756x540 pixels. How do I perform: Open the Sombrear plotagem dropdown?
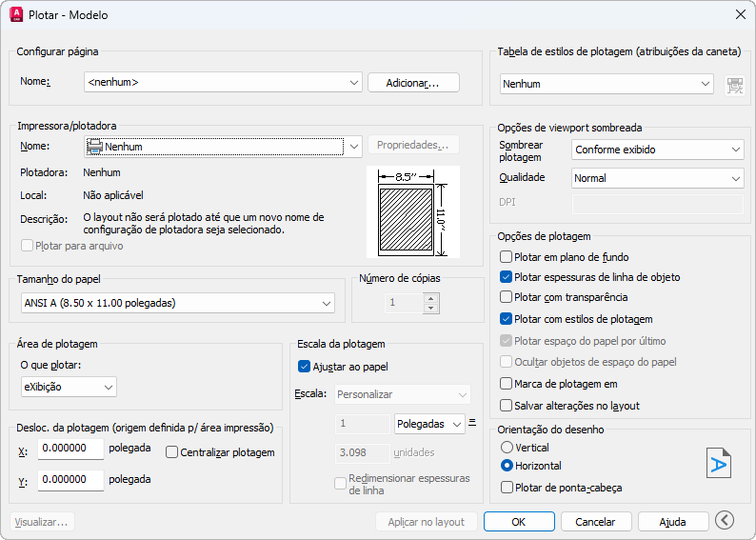(x=657, y=150)
